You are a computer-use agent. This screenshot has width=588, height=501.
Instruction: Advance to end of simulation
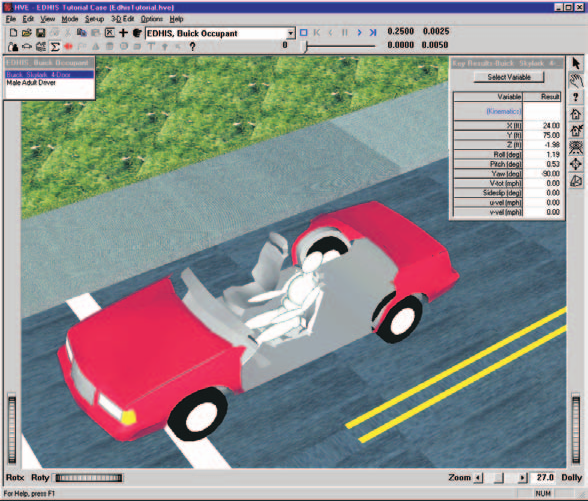[373, 33]
